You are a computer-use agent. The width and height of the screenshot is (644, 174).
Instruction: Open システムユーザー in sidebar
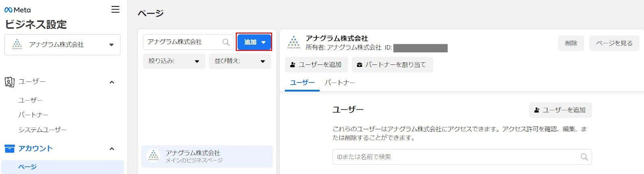(x=42, y=130)
